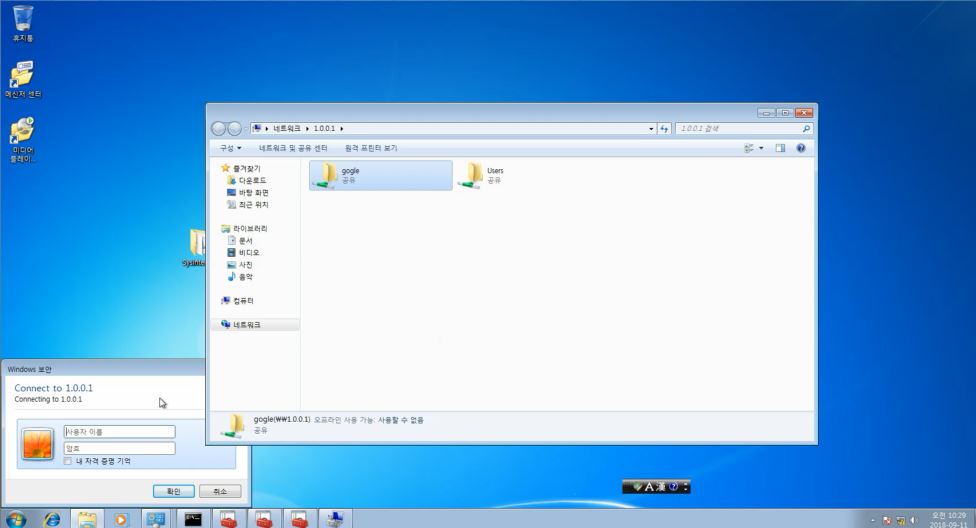976x528 pixels.
Task: Open Command Prompt taskbar window
Action: click(x=192, y=519)
